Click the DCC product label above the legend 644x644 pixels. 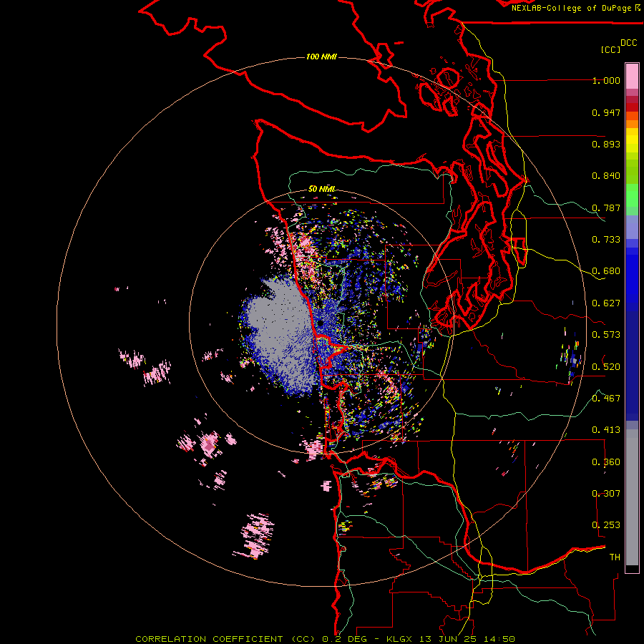628,43
